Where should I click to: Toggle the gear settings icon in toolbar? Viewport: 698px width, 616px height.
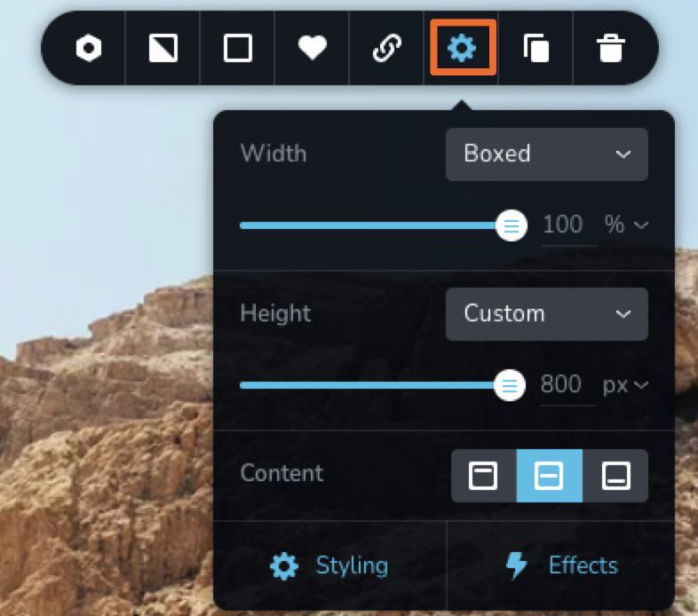coord(462,48)
